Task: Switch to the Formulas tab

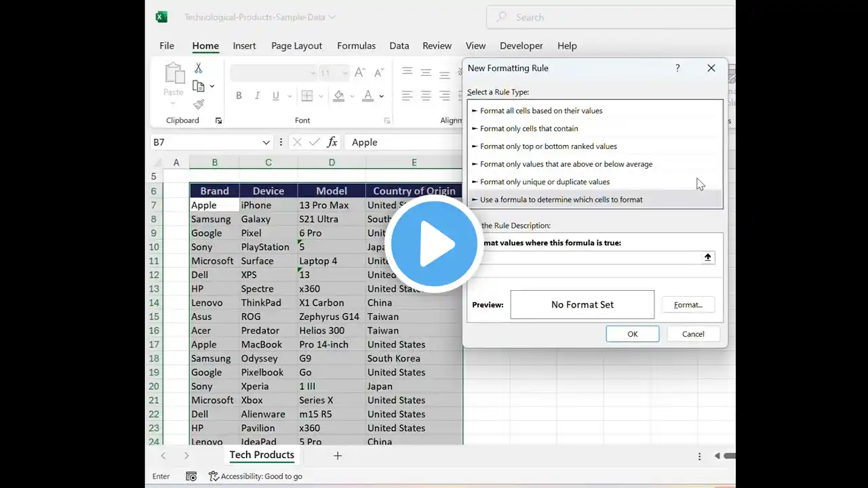Action: point(356,46)
